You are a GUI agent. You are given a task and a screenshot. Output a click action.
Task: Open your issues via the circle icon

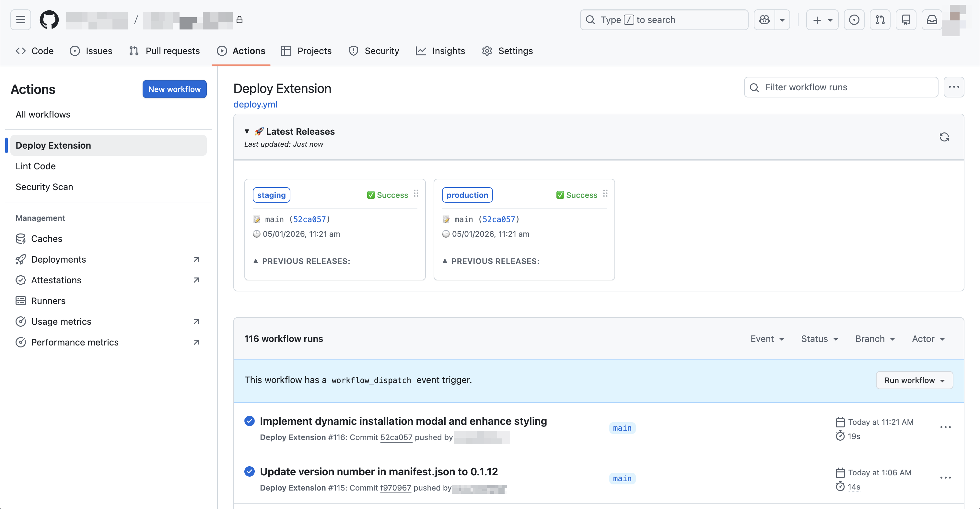855,19
